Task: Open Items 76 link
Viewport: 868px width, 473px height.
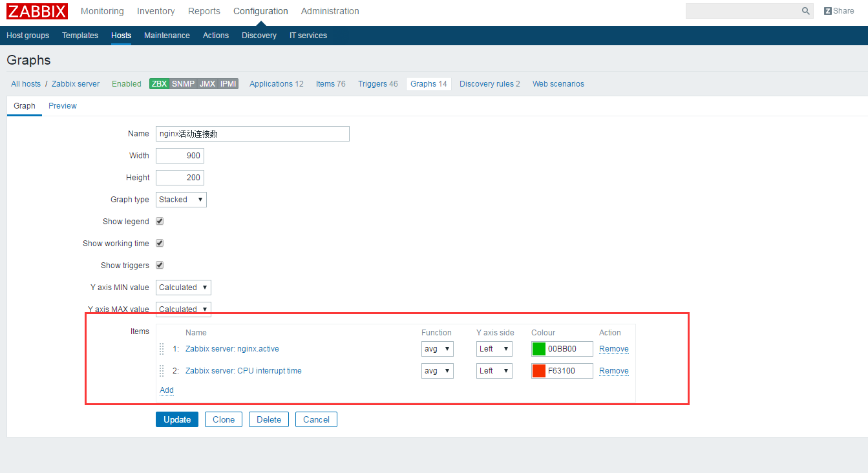Action: (331, 84)
